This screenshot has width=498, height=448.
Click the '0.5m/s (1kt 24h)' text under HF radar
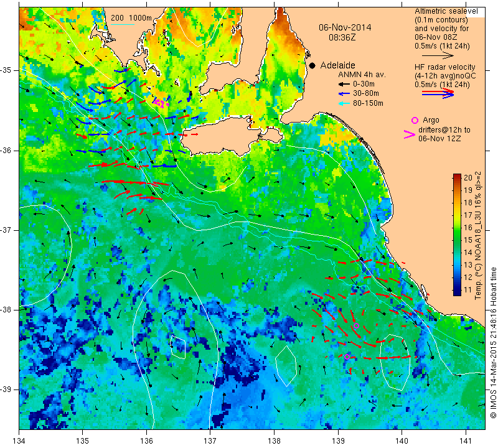[x=442, y=85]
